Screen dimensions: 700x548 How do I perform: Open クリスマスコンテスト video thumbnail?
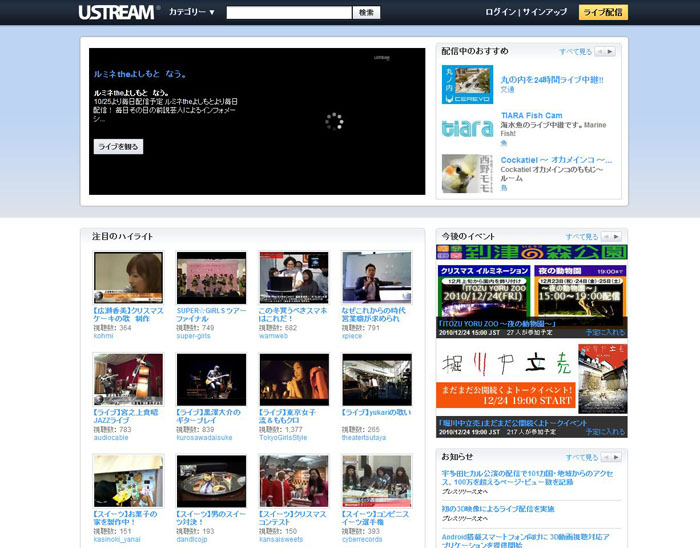[x=294, y=481]
